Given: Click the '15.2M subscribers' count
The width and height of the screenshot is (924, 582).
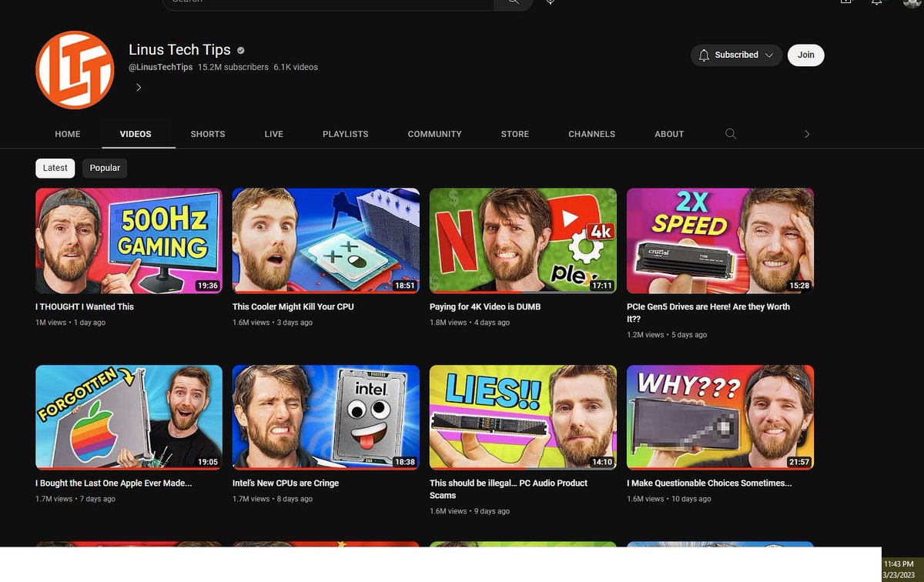Looking at the screenshot, I should (233, 68).
